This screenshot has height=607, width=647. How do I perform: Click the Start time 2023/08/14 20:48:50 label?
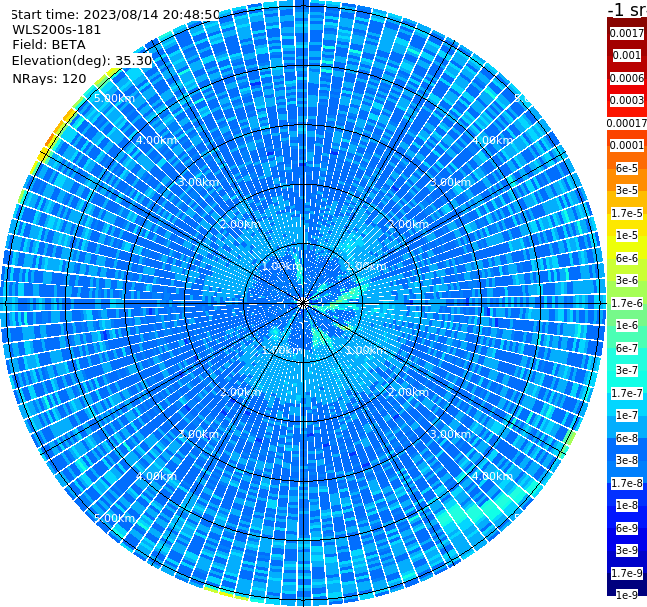(116, 14)
